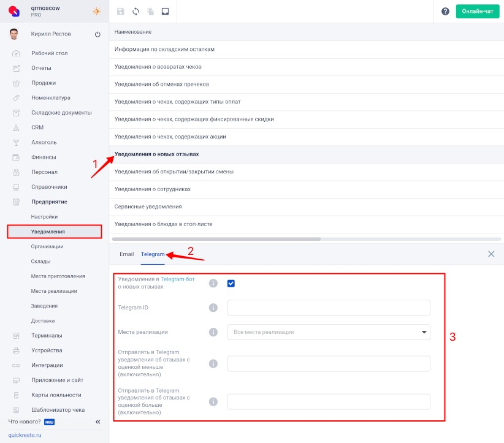Click the оценкой больше input field
This screenshot has height=443, width=504.
pos(329,401)
